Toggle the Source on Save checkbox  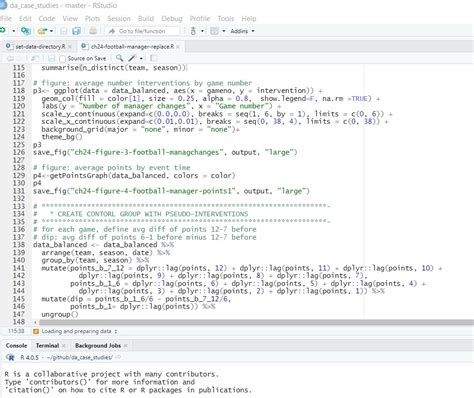tap(62, 59)
